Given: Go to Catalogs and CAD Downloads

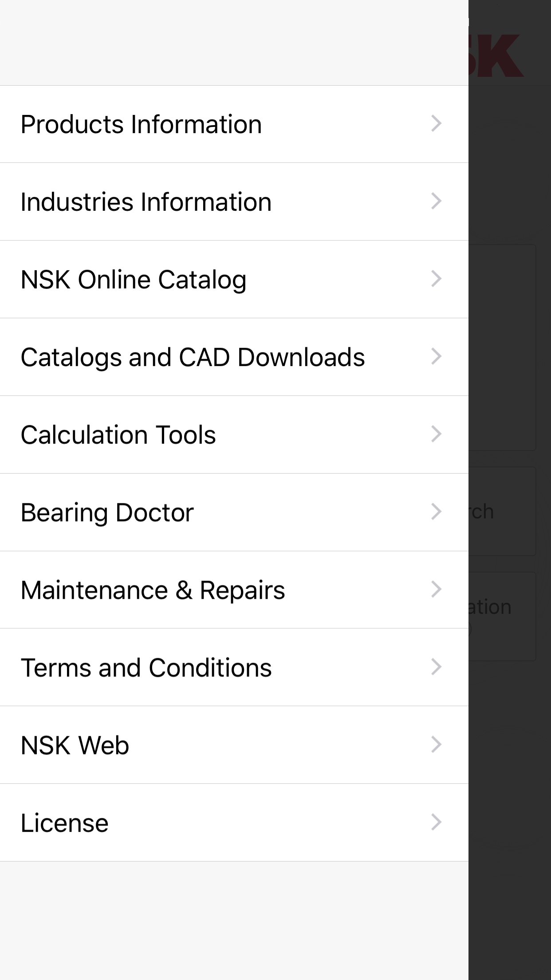Looking at the screenshot, I should point(193,357).
